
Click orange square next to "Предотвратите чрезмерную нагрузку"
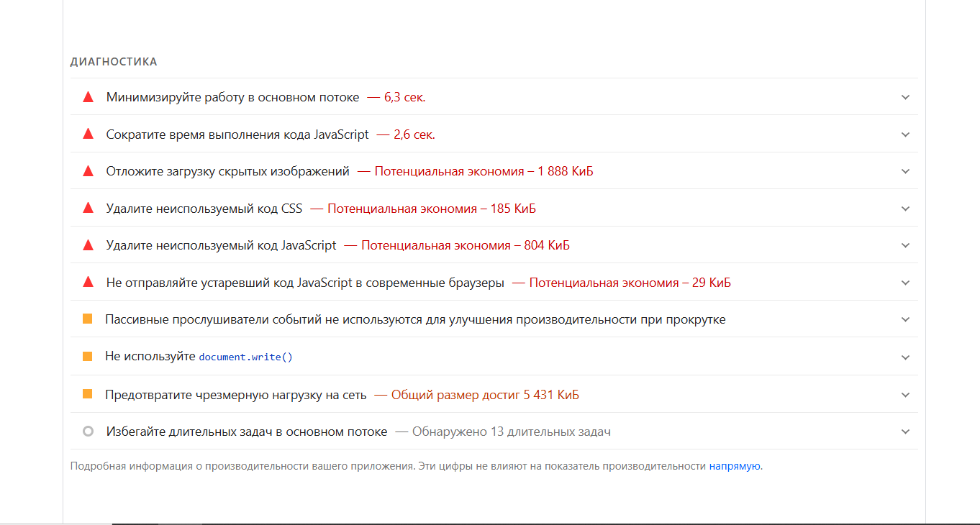tap(88, 394)
